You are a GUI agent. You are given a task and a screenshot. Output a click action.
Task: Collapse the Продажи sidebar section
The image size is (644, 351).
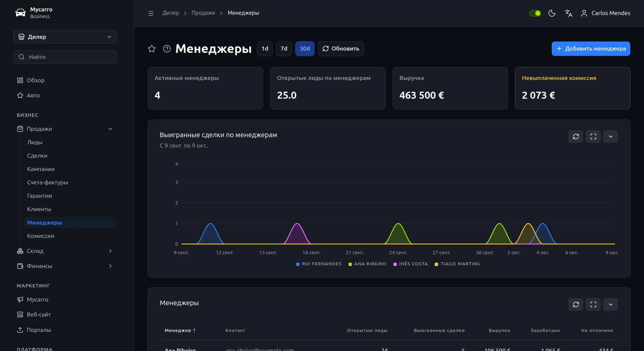click(x=65, y=129)
